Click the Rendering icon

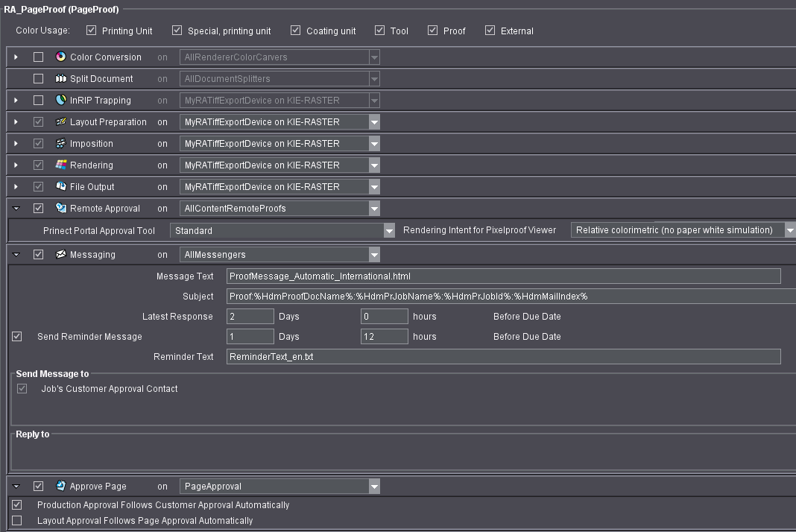tap(59, 165)
